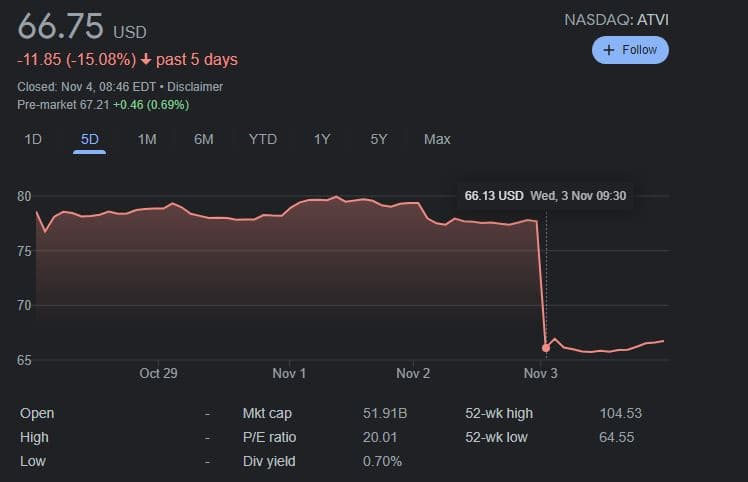This screenshot has height=482, width=748.
Task: Click the 52-wk high value 104.53
Action: pyautogui.click(x=621, y=413)
